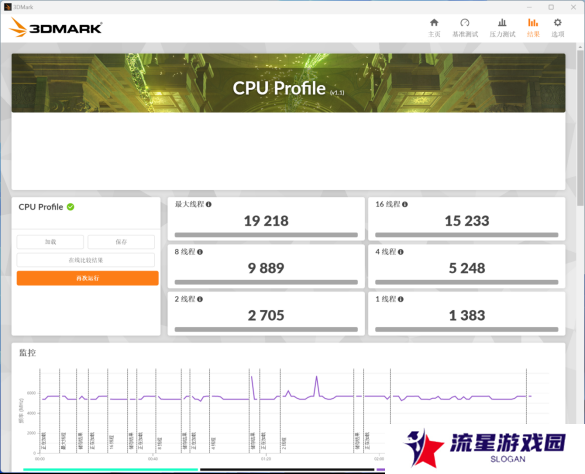Image resolution: width=585 pixels, height=474 pixels.
Task: Click the 6000 label on chart axis
Action: (31, 393)
